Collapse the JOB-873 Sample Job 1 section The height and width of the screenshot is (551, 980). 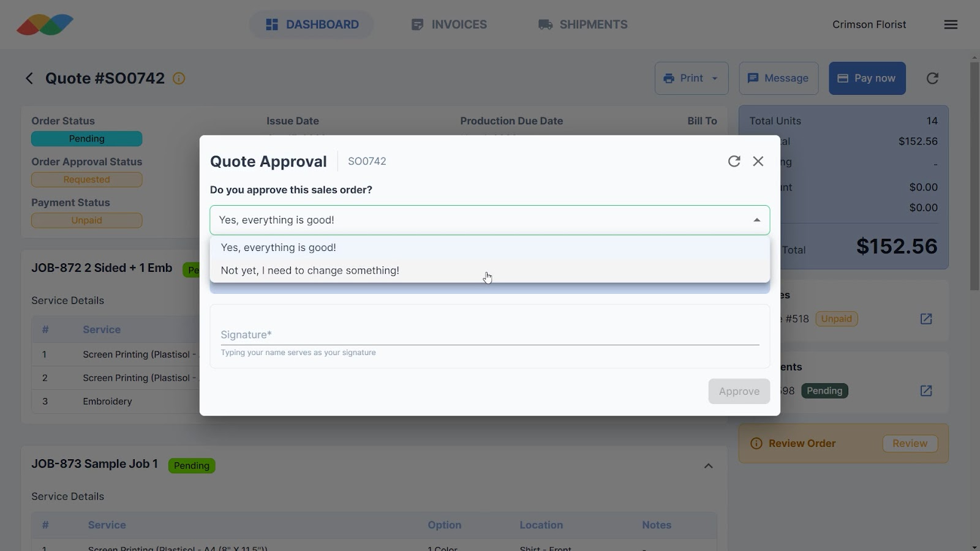coord(708,466)
